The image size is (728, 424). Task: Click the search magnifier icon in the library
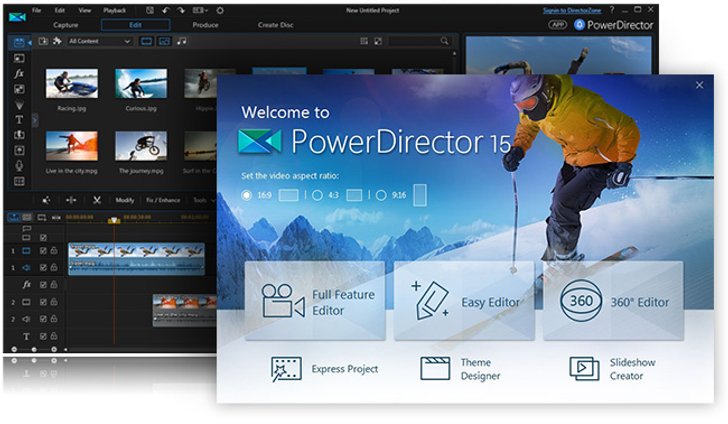coord(444,41)
